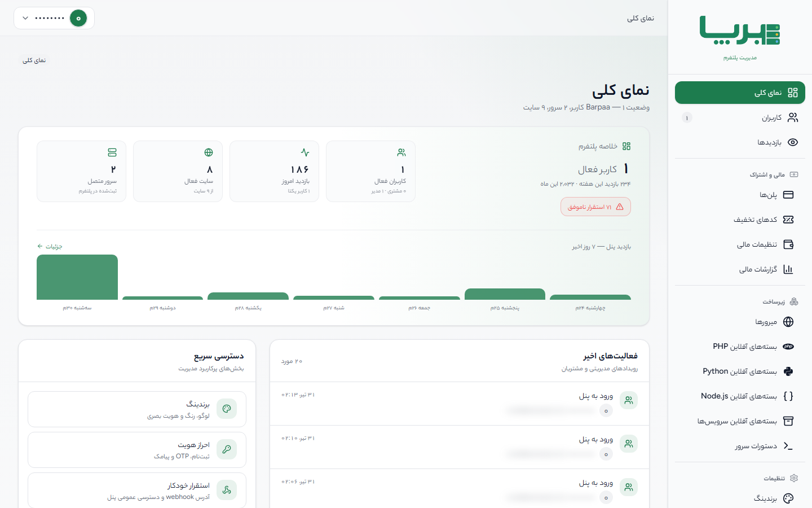The image size is (812, 508).
Task: Open the برندینگ quick access card
Action: click(x=137, y=409)
